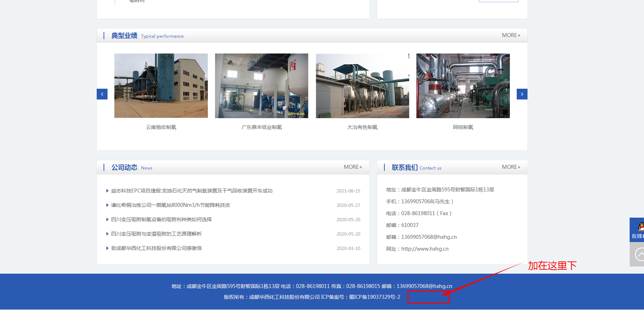Click the website URL http://www.hxhg.cn

[425, 249]
